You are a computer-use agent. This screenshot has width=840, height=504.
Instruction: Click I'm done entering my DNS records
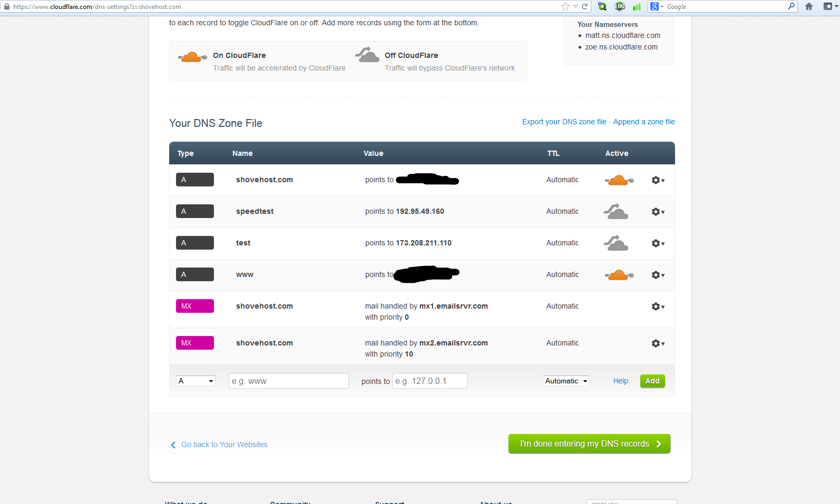click(x=589, y=443)
